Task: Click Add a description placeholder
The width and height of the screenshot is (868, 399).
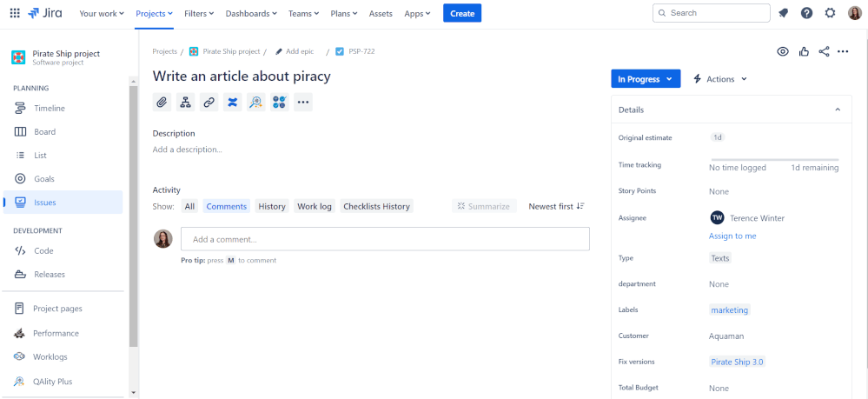Action: pyautogui.click(x=188, y=150)
